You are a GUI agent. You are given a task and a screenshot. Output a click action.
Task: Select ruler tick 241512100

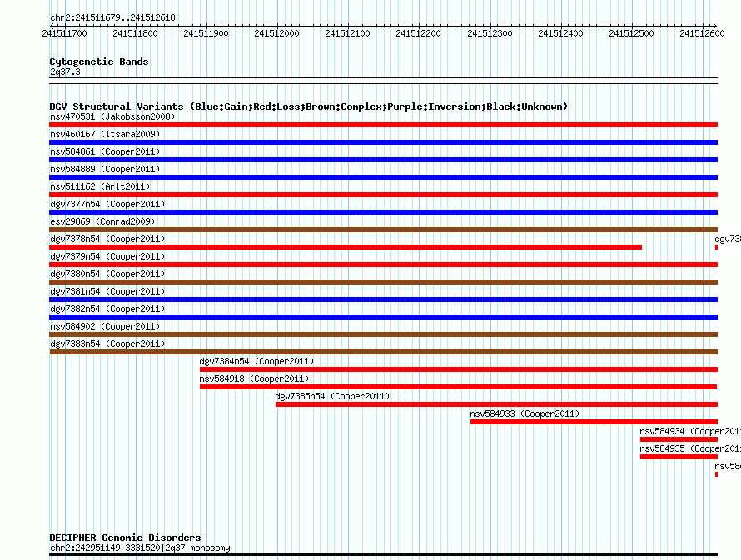click(348, 33)
